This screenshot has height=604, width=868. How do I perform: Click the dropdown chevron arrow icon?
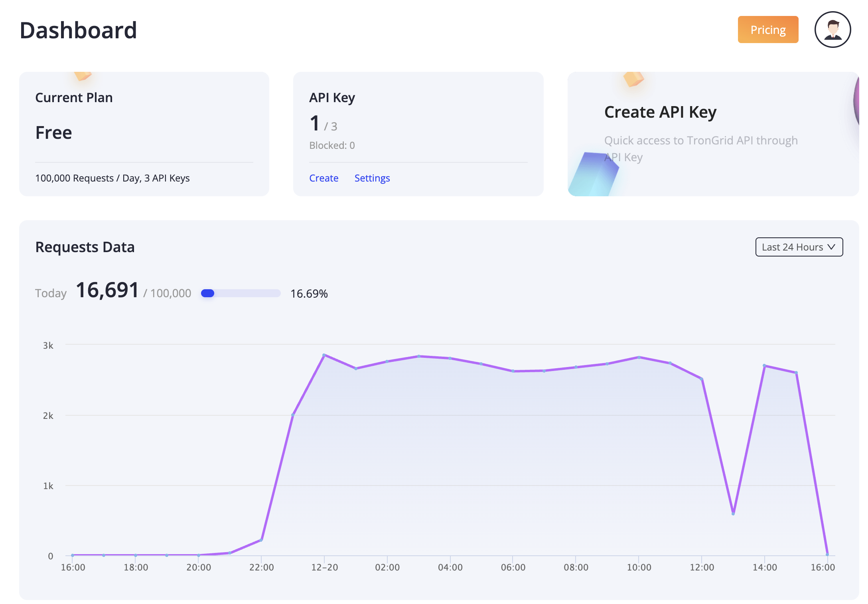[x=831, y=247]
